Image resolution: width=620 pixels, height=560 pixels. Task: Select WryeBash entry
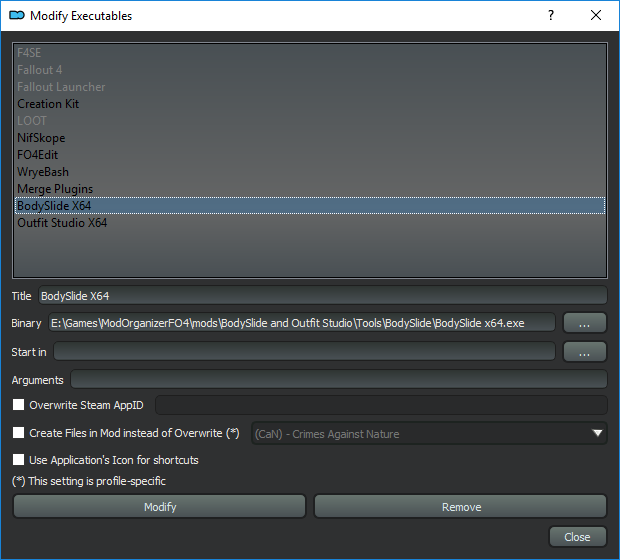click(310, 172)
